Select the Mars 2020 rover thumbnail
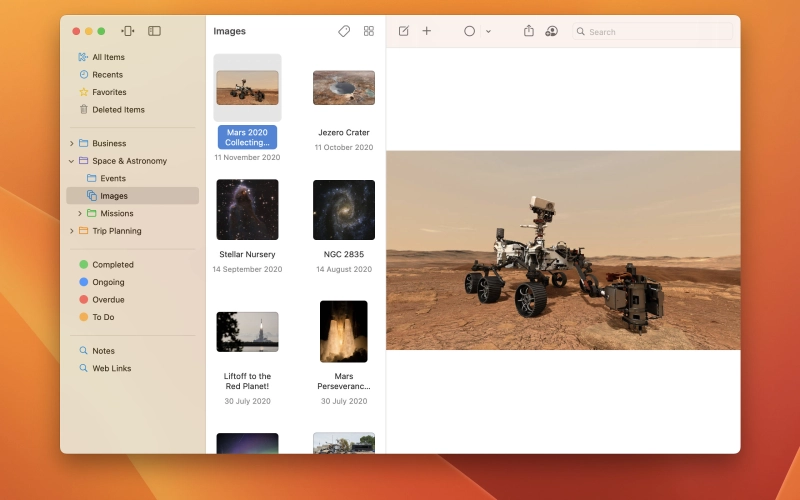 coord(247,88)
